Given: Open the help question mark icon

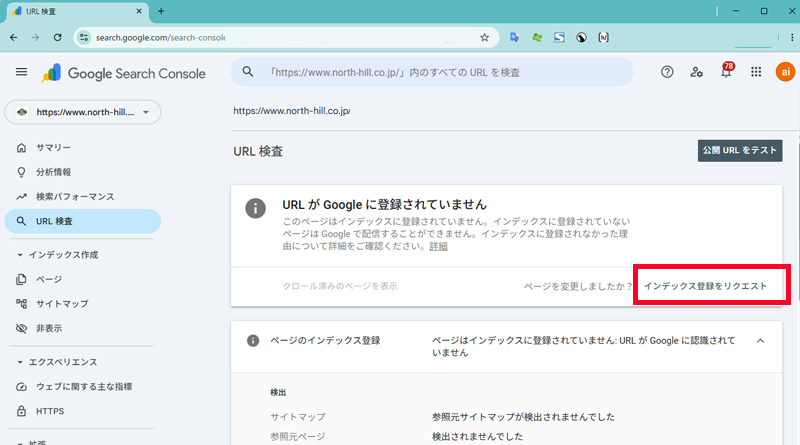Looking at the screenshot, I should [x=667, y=72].
